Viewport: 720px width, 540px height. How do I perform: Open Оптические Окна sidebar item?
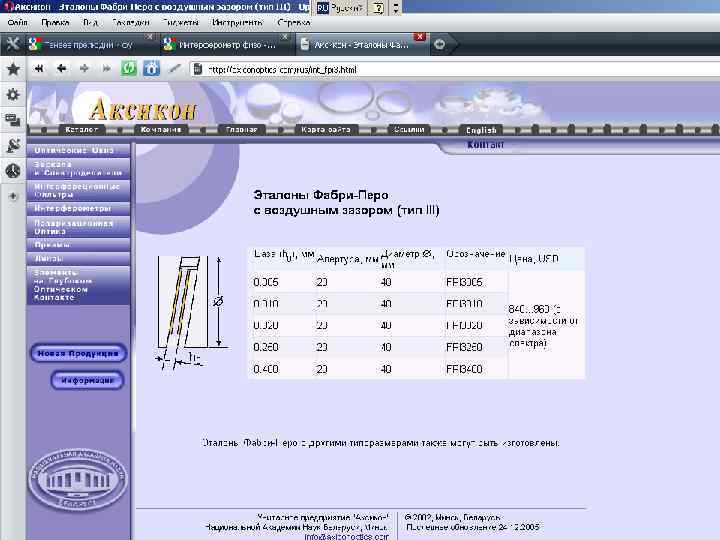pyautogui.click(x=78, y=150)
